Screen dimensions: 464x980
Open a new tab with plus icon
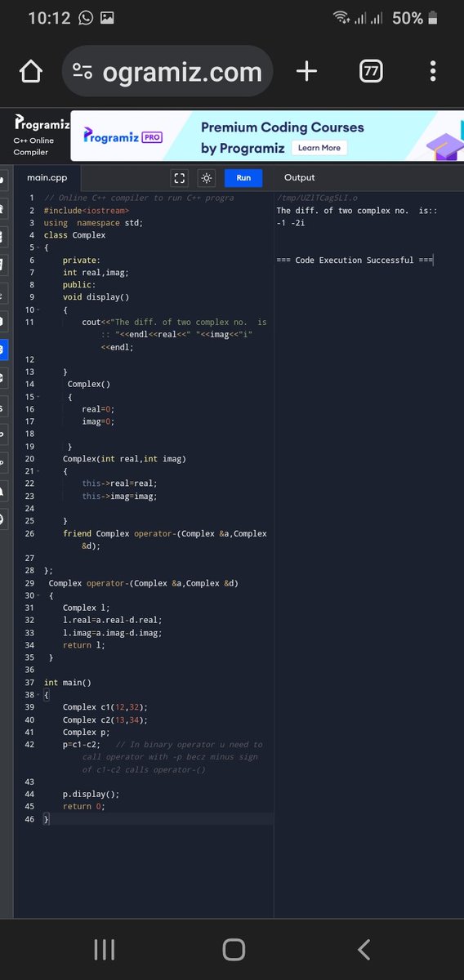click(x=306, y=72)
